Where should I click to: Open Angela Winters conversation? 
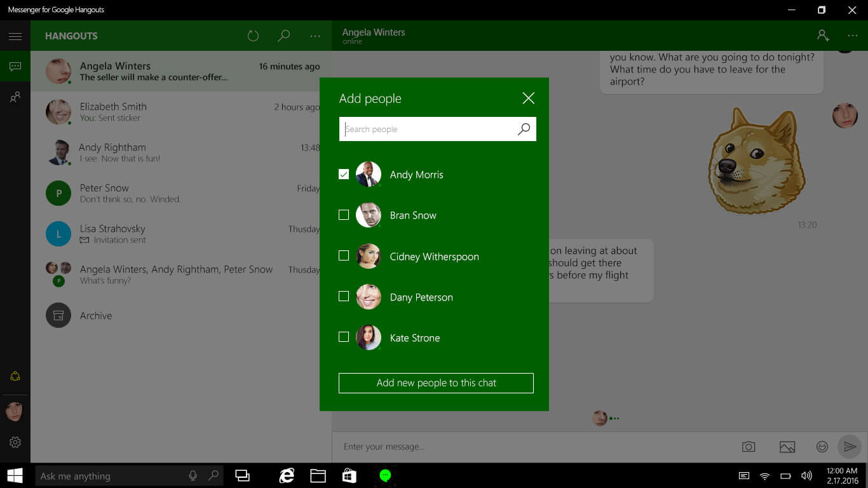pyautogui.click(x=181, y=71)
